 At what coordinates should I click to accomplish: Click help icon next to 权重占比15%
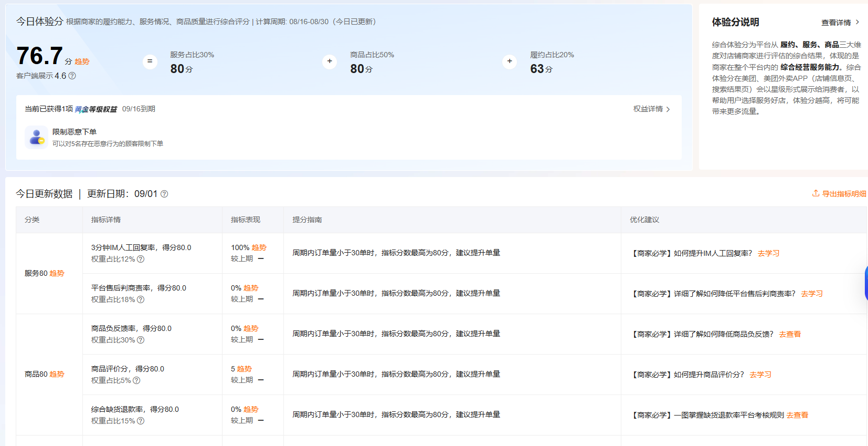pyautogui.click(x=141, y=421)
